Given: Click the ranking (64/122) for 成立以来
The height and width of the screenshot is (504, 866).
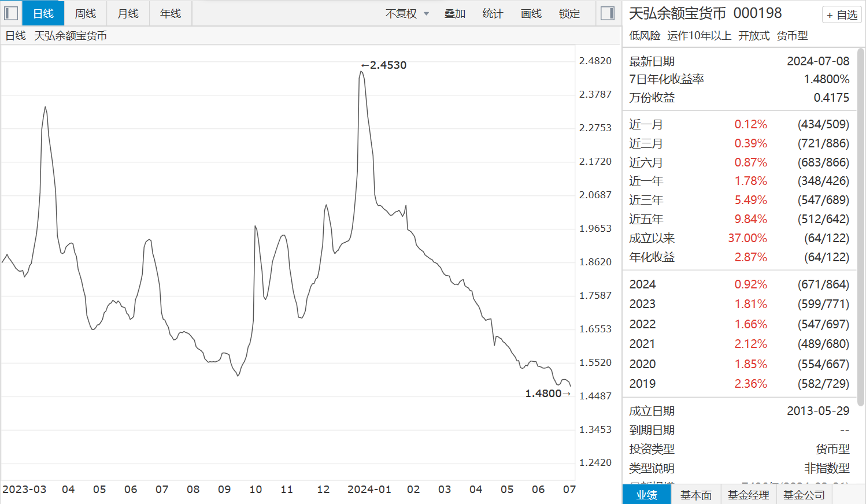Looking at the screenshot, I should click(x=827, y=238).
